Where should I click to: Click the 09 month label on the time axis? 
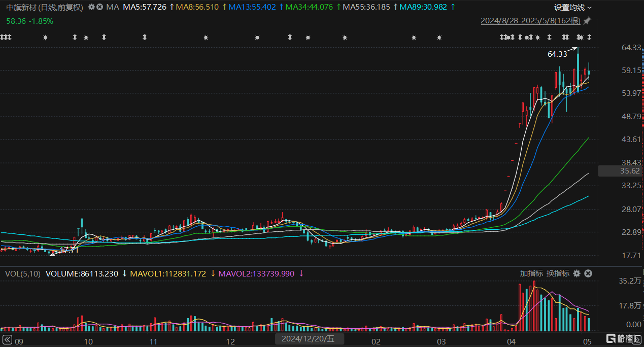[19, 341]
